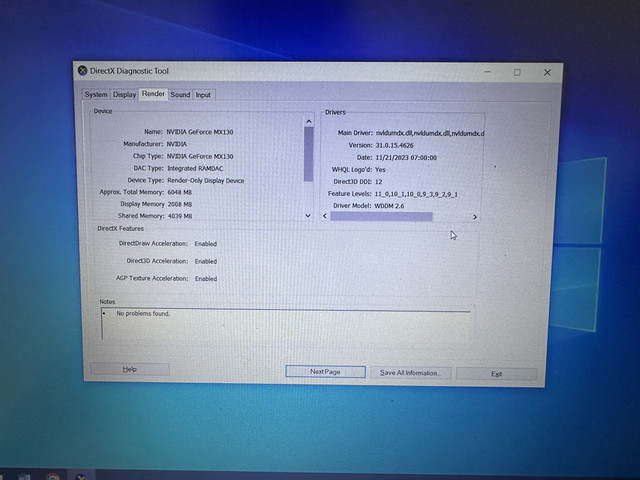Maximize the DirectX Diagnostic Tool window
The height and width of the screenshot is (480, 640).
click(x=517, y=72)
